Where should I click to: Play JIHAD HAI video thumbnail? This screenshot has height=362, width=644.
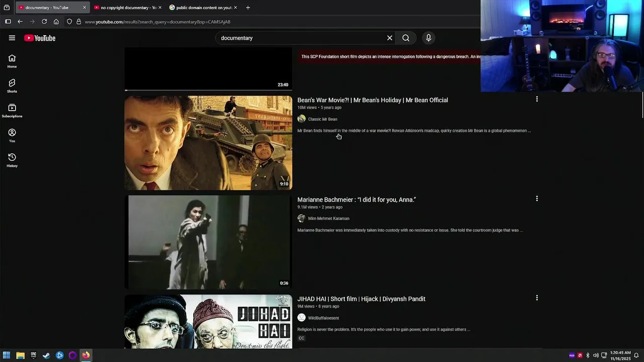click(x=208, y=322)
